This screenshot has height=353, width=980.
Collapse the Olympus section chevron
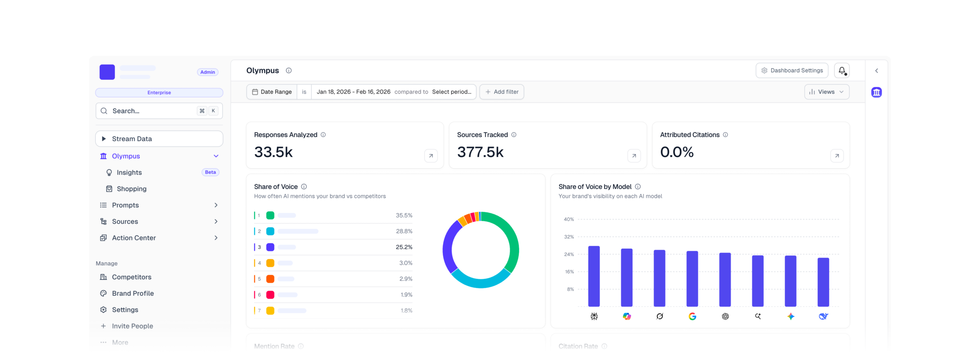tap(216, 156)
